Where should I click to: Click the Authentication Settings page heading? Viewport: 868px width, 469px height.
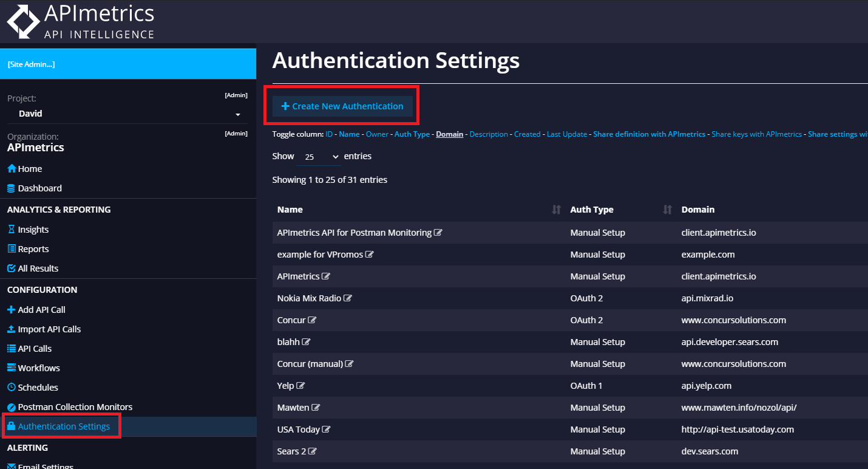[x=396, y=61]
